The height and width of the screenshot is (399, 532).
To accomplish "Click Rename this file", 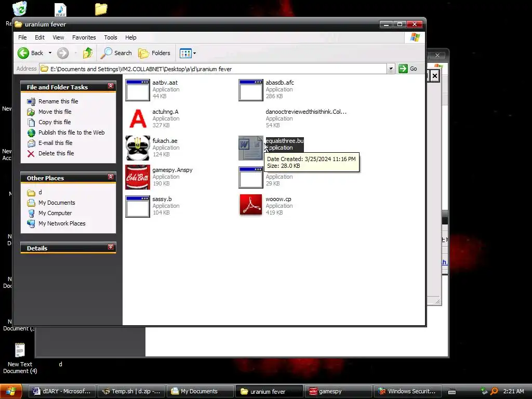I will point(58,101).
